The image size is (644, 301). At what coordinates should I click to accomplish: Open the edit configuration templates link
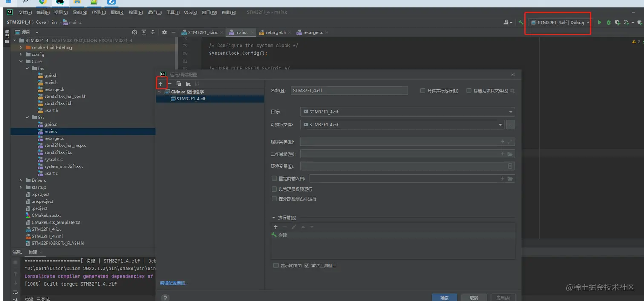[174, 283]
